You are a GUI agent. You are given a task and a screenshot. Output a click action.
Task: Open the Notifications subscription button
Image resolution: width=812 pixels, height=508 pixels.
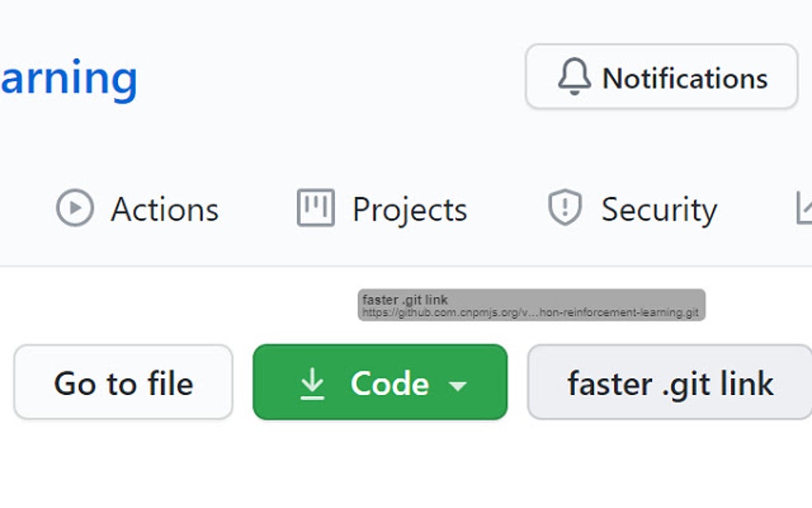(x=661, y=76)
